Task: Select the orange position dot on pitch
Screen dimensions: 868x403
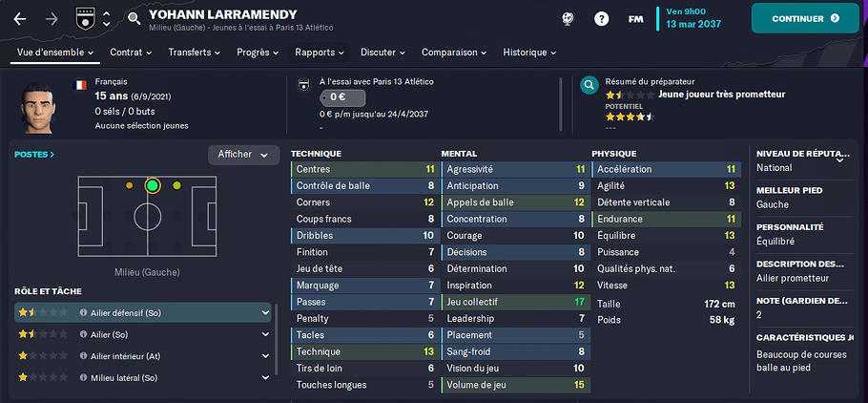Action: click(129, 185)
